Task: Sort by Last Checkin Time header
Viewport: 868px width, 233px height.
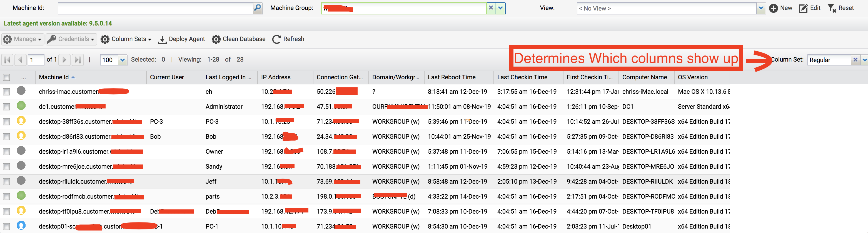Action: [528, 77]
